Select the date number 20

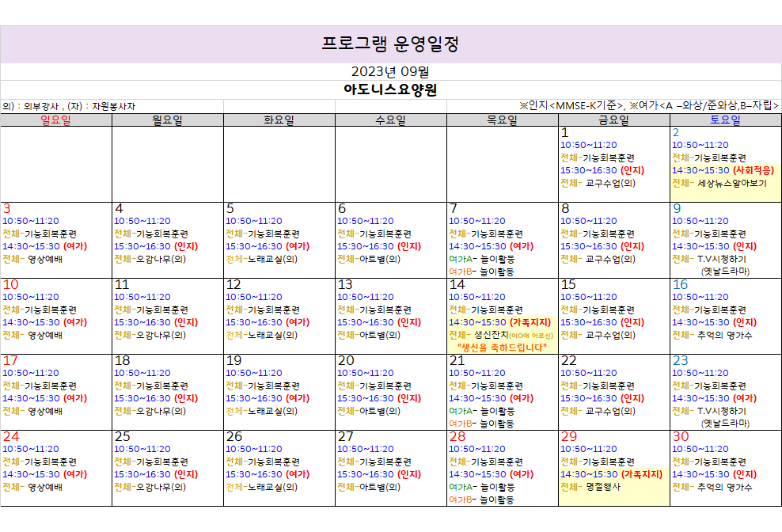pos(346,361)
